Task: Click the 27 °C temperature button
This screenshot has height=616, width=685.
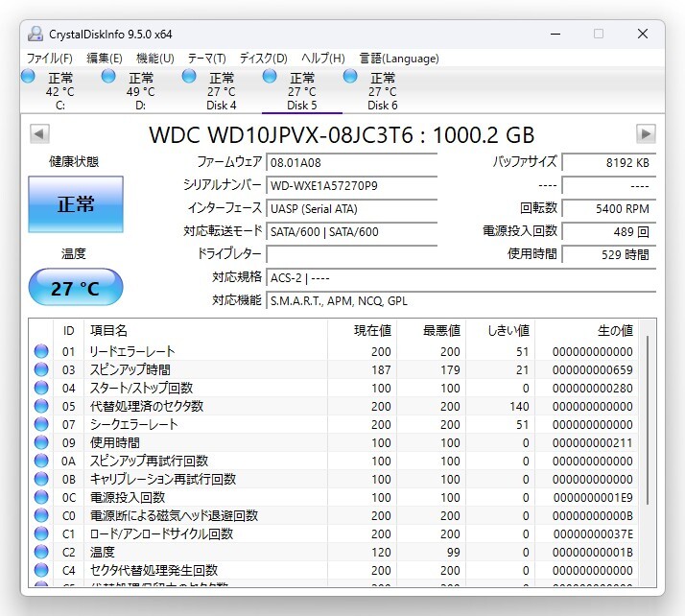Action: [76, 288]
